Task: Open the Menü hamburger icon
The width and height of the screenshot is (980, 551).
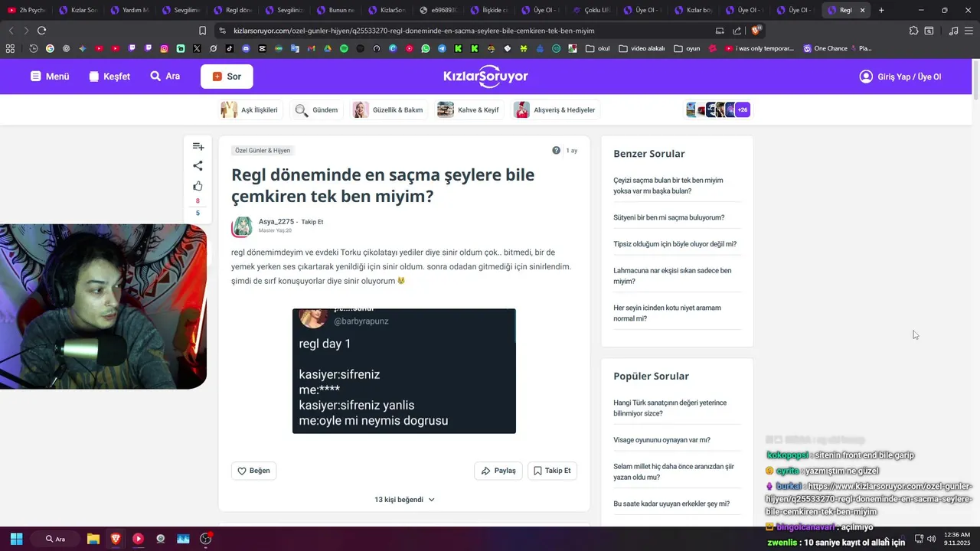Action: pos(35,77)
